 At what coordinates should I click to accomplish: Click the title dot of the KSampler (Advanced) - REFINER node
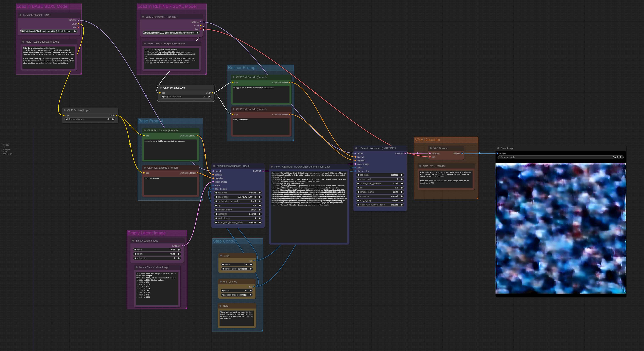click(x=356, y=148)
